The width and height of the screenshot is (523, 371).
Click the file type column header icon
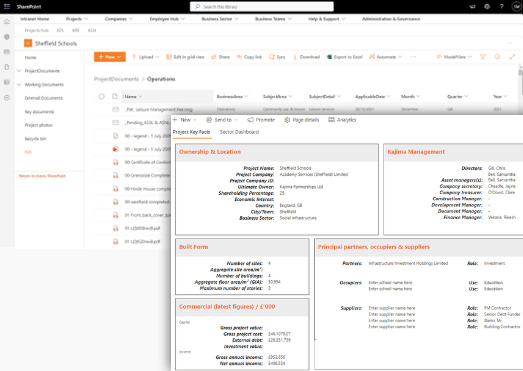(x=115, y=96)
